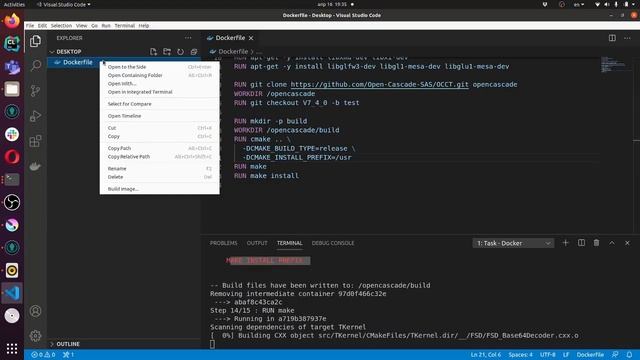
Task: Close the Dockerfile editor tab
Action: [251, 38]
